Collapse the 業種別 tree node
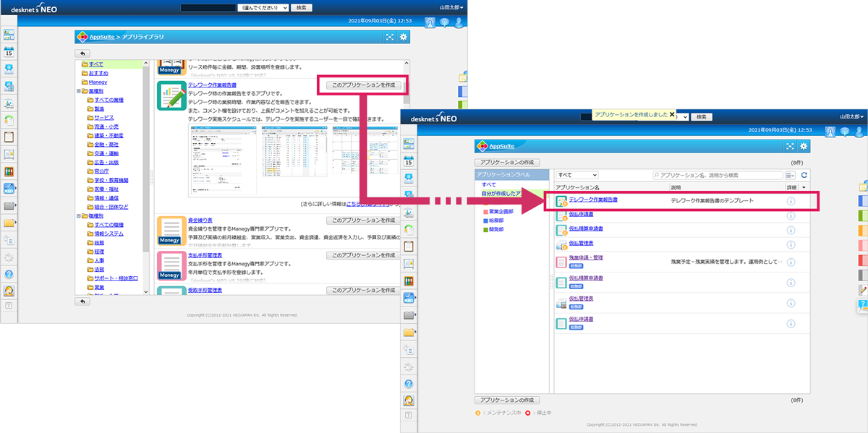This screenshot has width=868, height=433. (x=78, y=91)
